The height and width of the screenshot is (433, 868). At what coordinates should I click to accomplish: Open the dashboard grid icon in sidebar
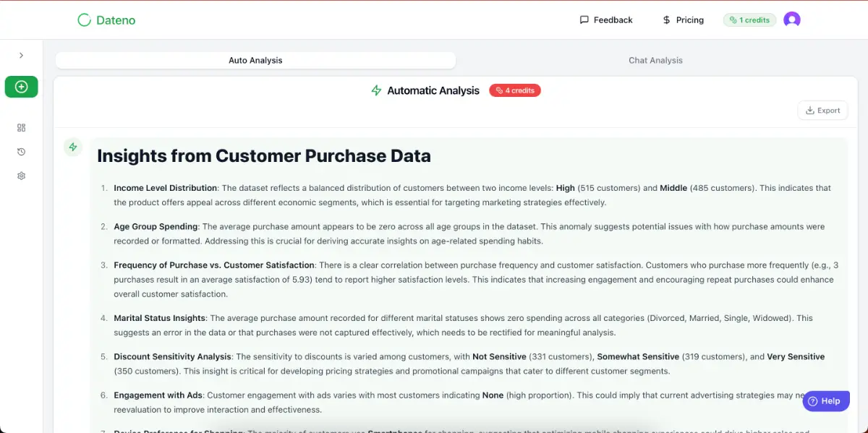[21, 128]
